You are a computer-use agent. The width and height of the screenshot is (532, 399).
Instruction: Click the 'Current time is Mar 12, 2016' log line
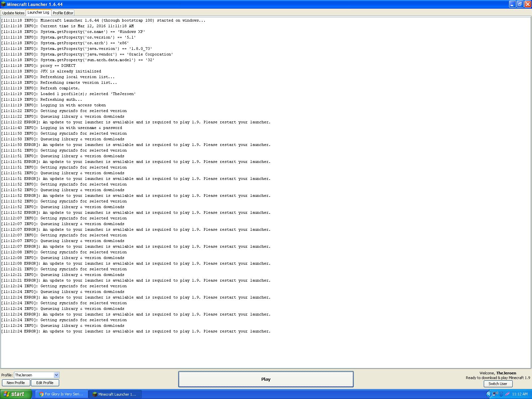click(x=67, y=26)
